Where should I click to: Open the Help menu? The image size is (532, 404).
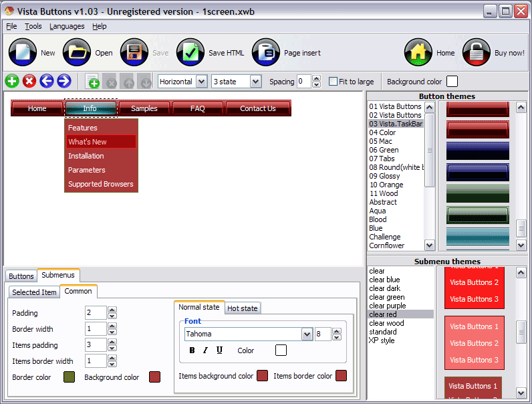[x=100, y=26]
